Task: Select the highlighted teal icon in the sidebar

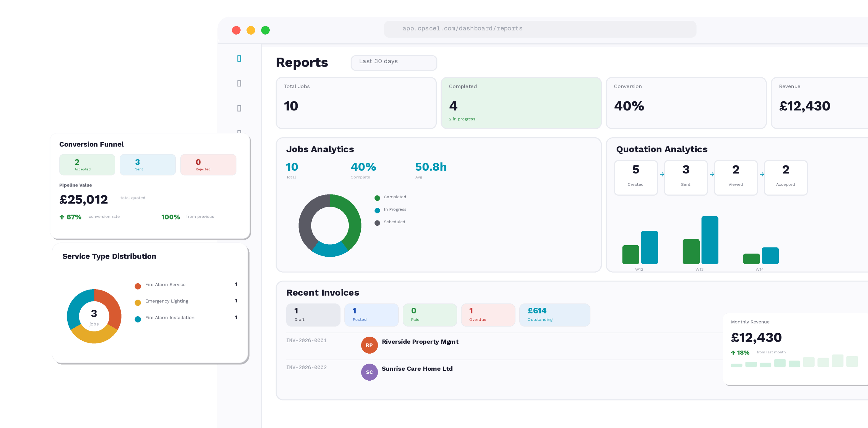Action: coord(240,58)
